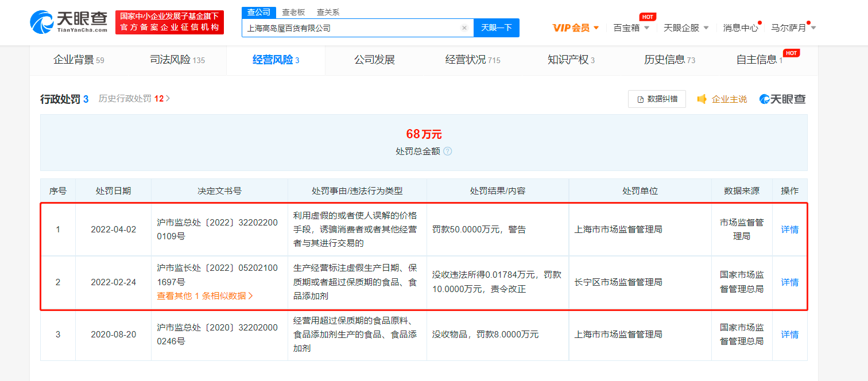Select the 查老板 search tab

point(293,11)
